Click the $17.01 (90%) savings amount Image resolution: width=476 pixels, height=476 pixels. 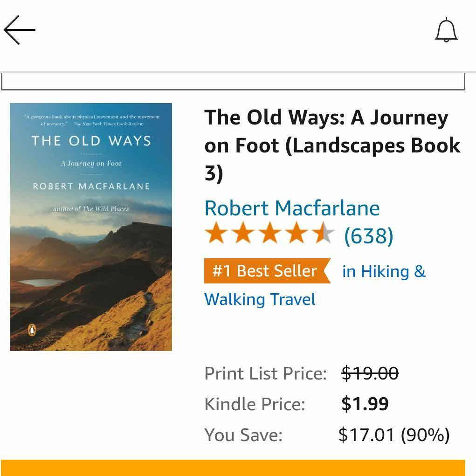(393, 435)
